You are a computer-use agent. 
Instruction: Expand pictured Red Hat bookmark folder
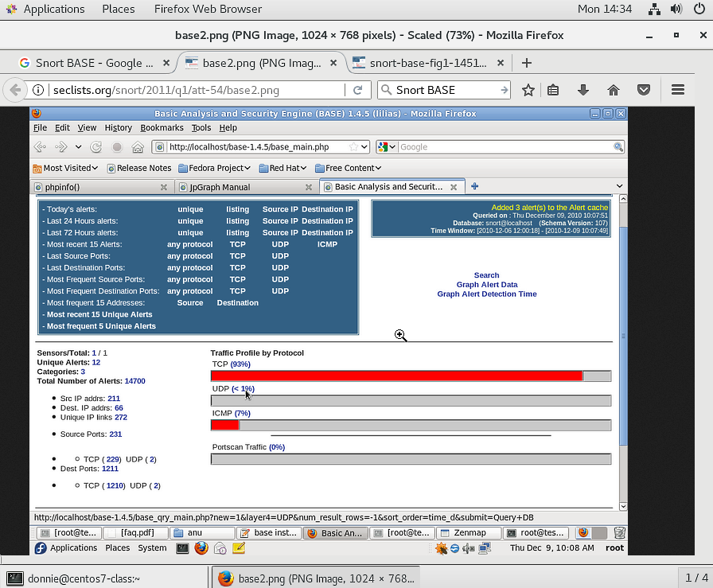pyautogui.click(x=282, y=168)
